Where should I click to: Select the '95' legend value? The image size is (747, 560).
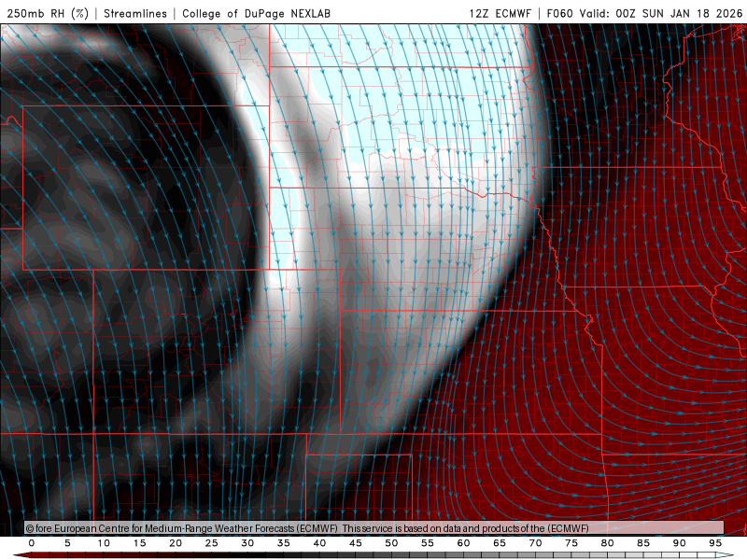tap(715, 543)
